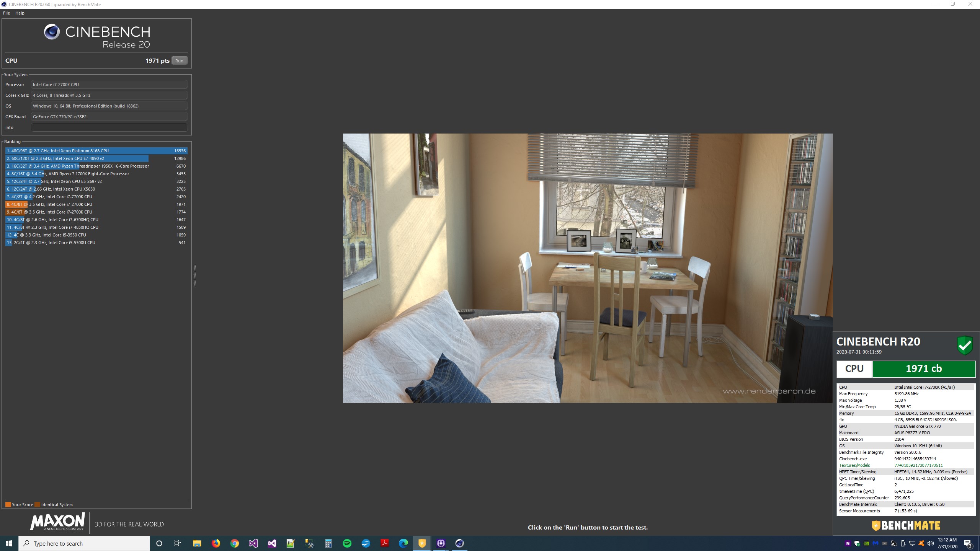This screenshot has height=551, width=980.
Task: Open the network tray icon
Action: point(912,543)
